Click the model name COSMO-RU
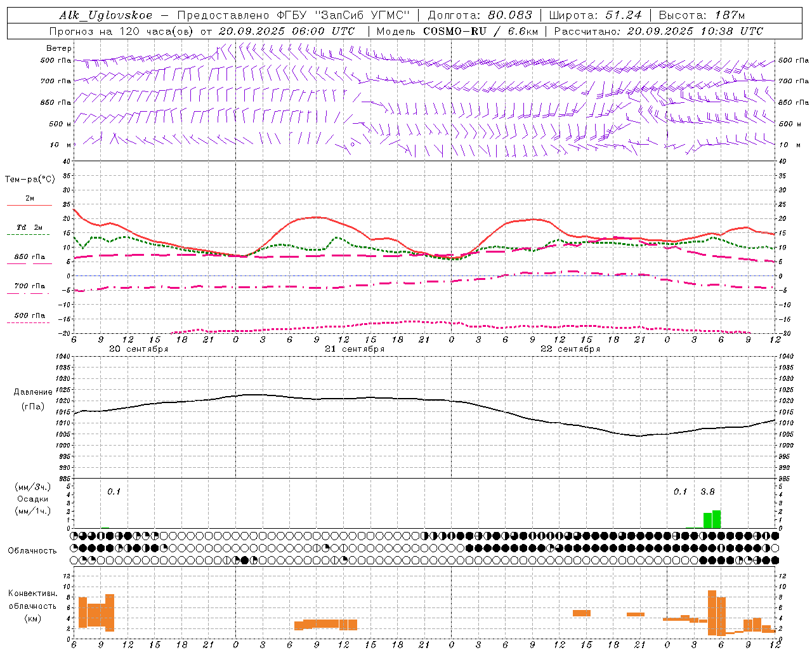 click(455, 30)
